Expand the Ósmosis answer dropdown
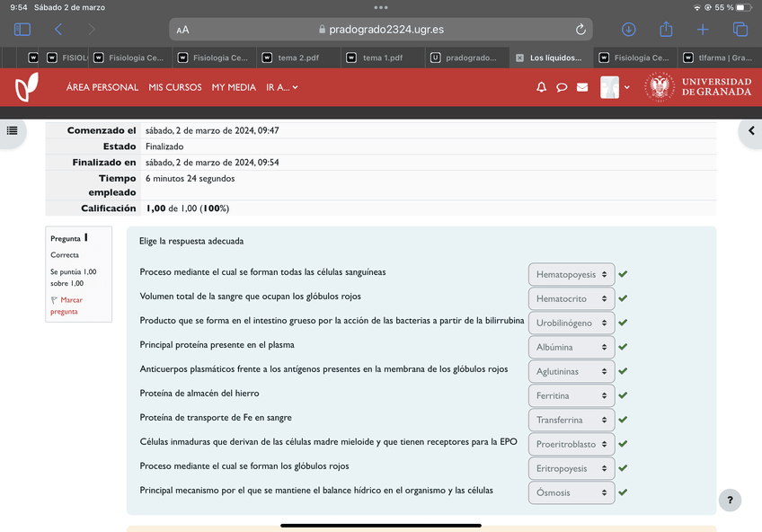The width and height of the screenshot is (762, 532). [x=571, y=492]
